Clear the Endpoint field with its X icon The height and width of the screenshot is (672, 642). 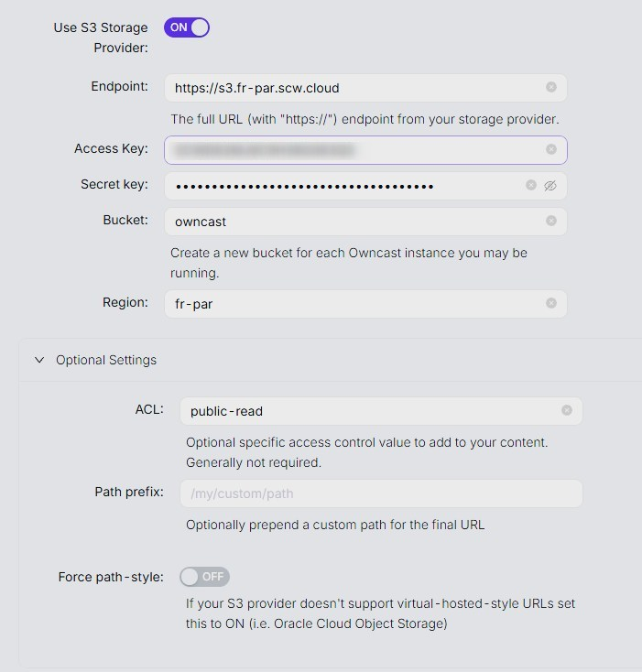point(551,88)
